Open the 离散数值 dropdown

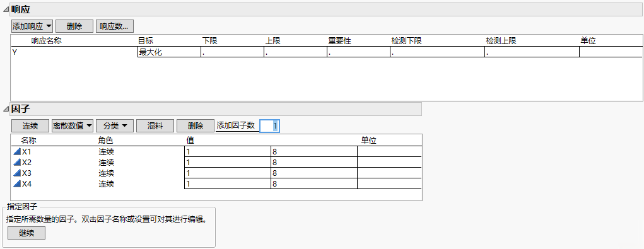tap(73, 126)
